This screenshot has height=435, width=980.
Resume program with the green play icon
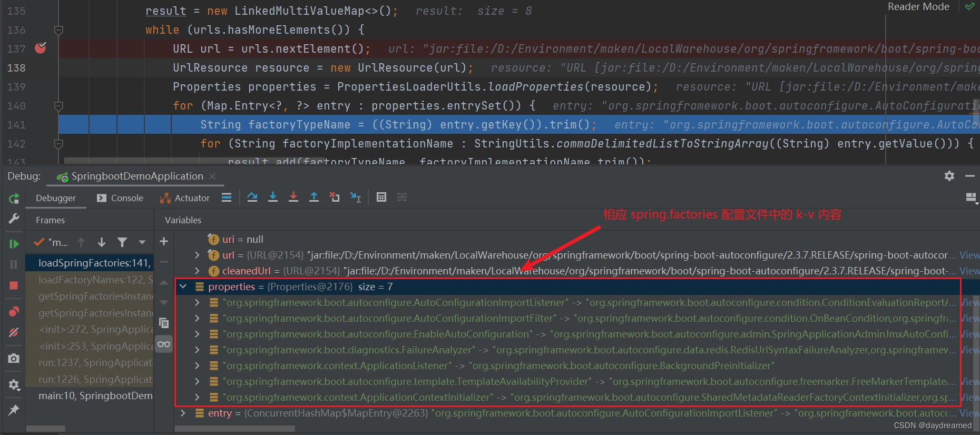click(14, 244)
